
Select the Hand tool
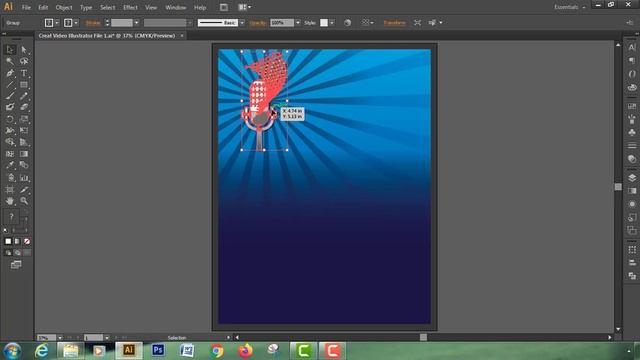pos(10,201)
